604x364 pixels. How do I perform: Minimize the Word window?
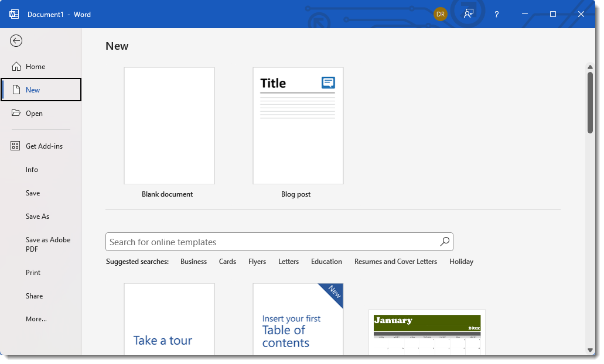point(525,14)
